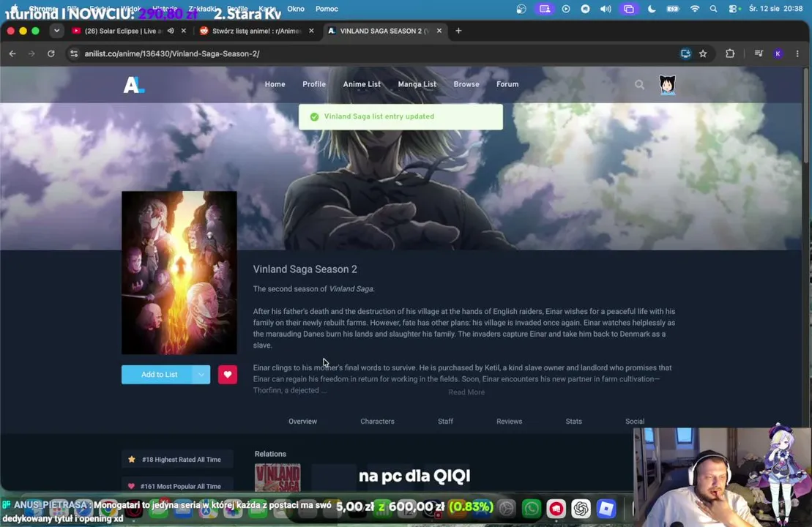Viewport: 812px width, 527px height.
Task: View site information icon in address bar
Action: [74, 53]
